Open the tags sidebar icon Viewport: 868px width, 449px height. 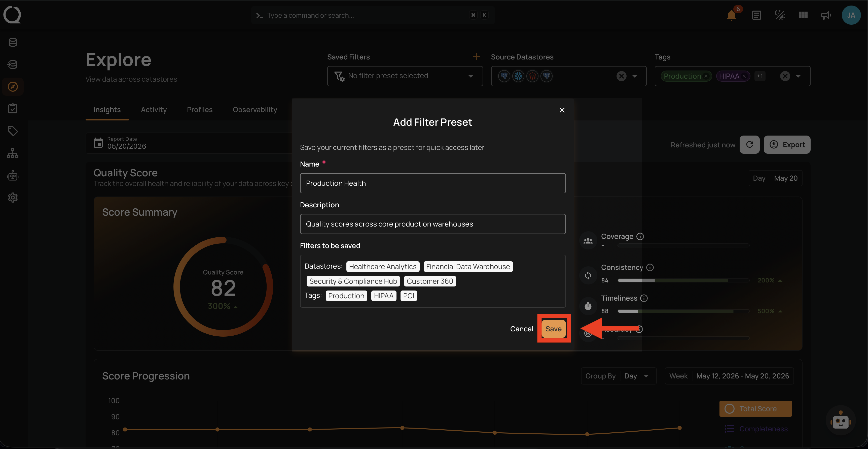click(x=13, y=131)
